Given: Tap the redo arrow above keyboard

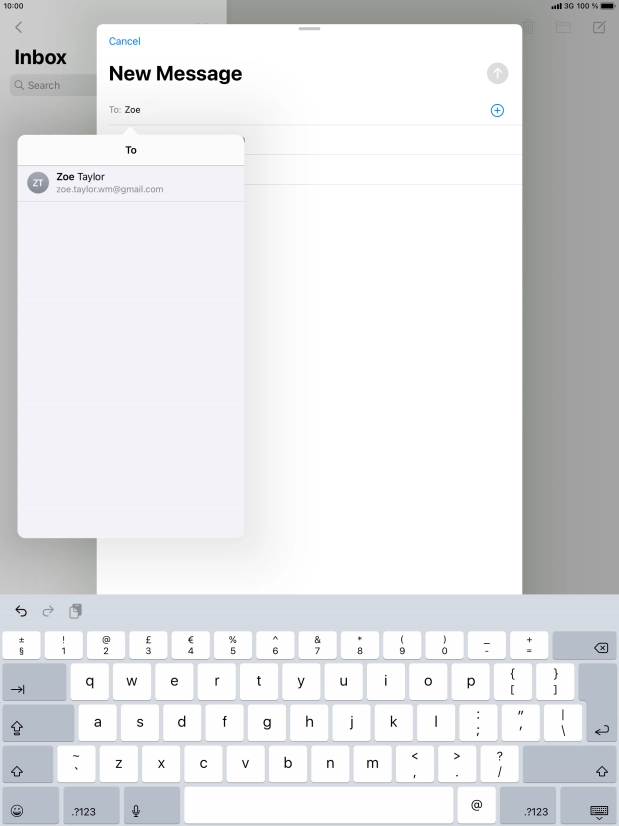Looking at the screenshot, I should pos(48,611).
